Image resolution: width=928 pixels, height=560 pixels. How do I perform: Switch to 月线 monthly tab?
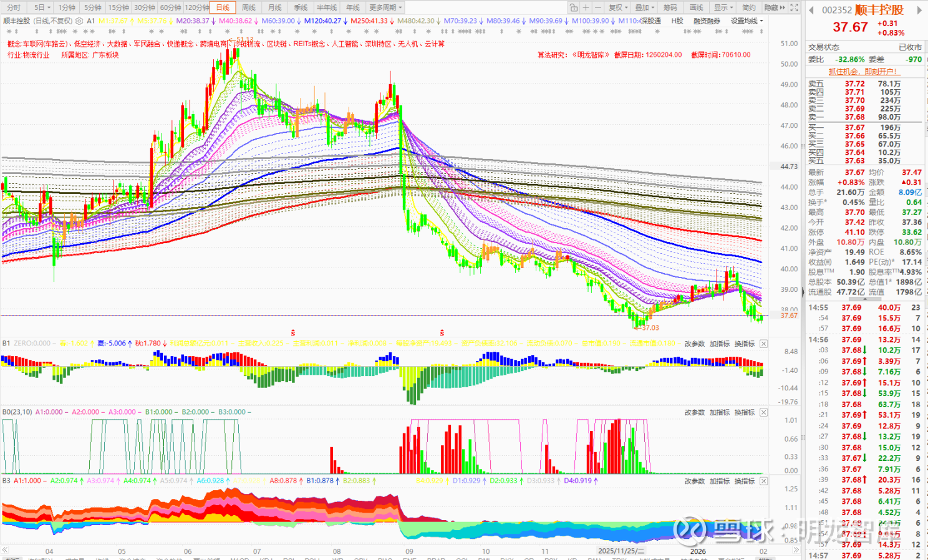click(x=274, y=7)
